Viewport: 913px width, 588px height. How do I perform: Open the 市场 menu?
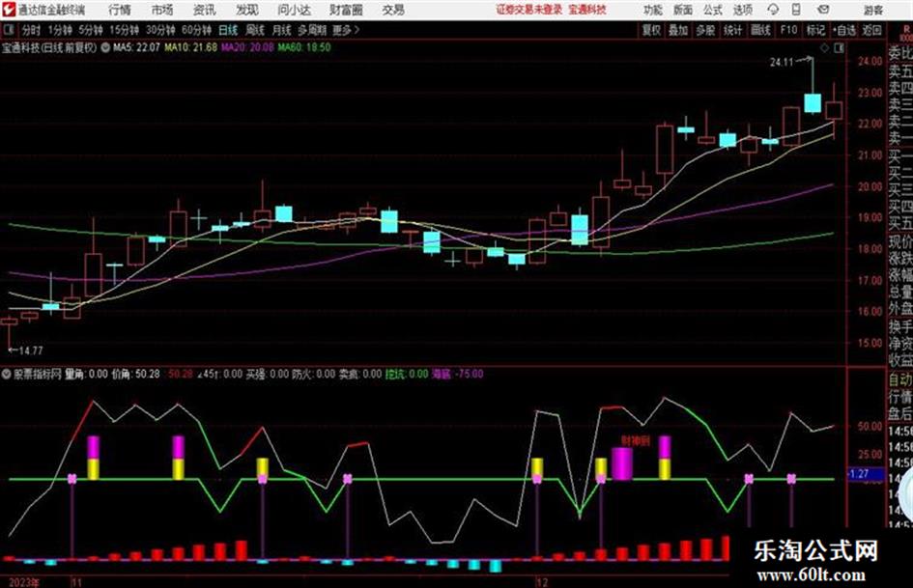161,10
